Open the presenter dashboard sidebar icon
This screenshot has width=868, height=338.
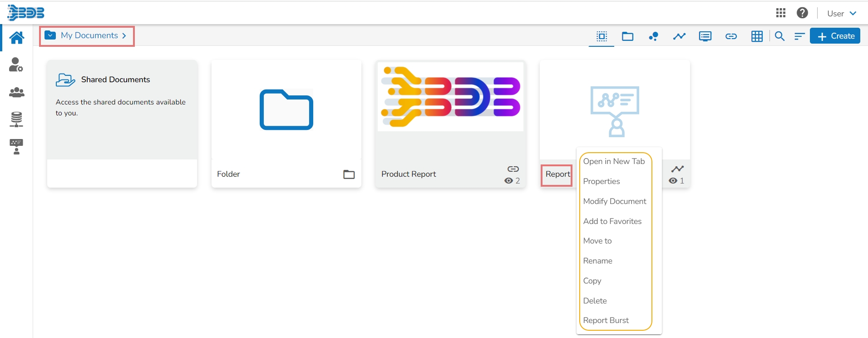pyautogui.click(x=16, y=147)
